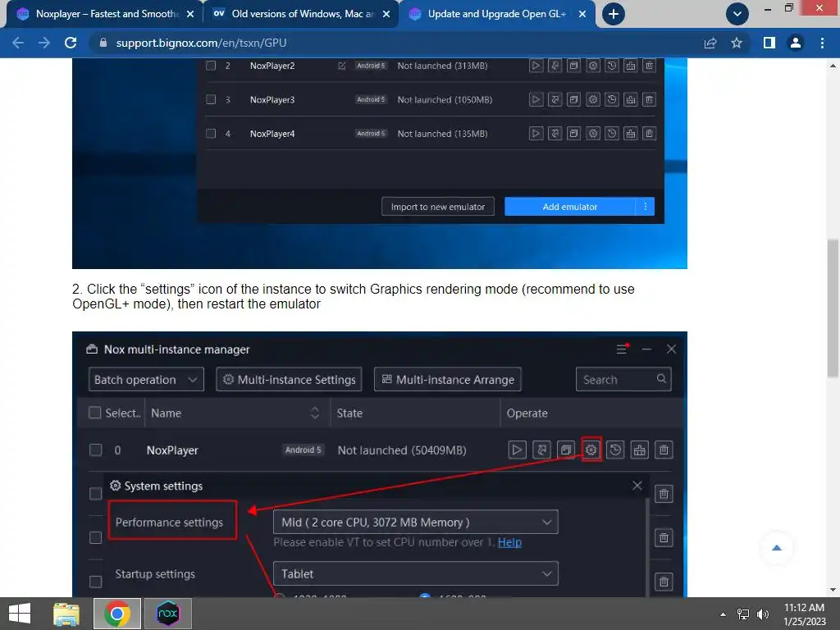840x630 pixels.
Task: Open the Mid (2 core CPU, 3072 MB Memory) dropdown
Action: point(416,523)
